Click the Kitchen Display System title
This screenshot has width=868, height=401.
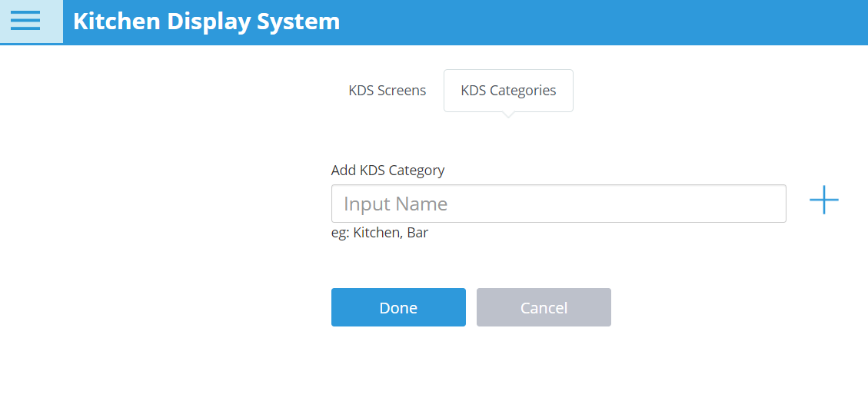(x=207, y=21)
